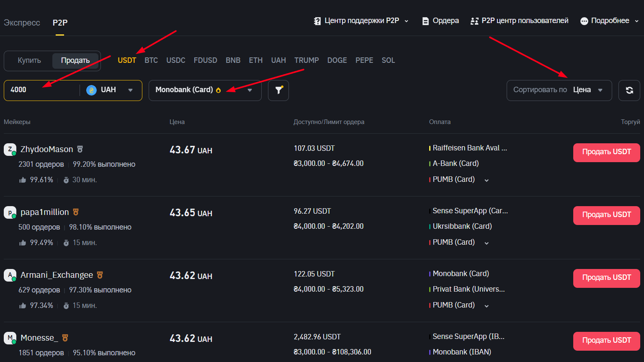Click the 122.05 USDT available amount
The image size is (644, 362).
pyautogui.click(x=314, y=274)
